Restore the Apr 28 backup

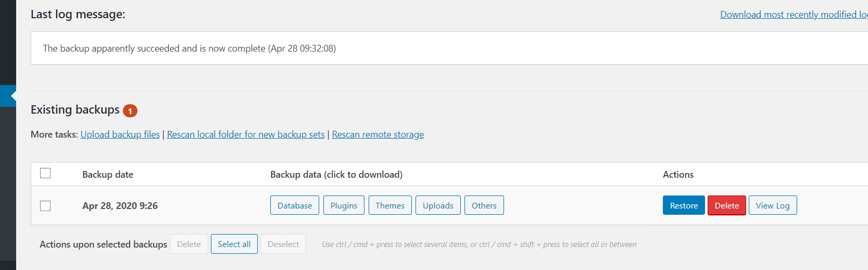(x=684, y=205)
